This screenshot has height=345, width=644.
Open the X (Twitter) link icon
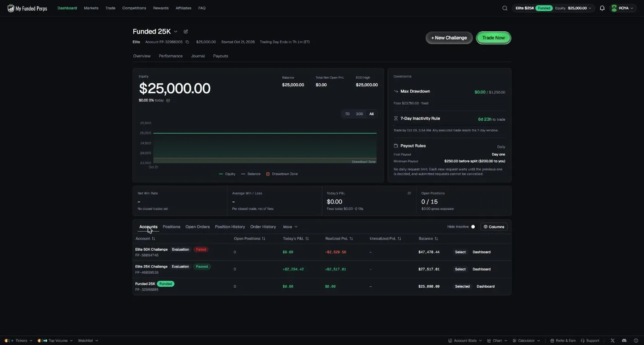click(612, 340)
